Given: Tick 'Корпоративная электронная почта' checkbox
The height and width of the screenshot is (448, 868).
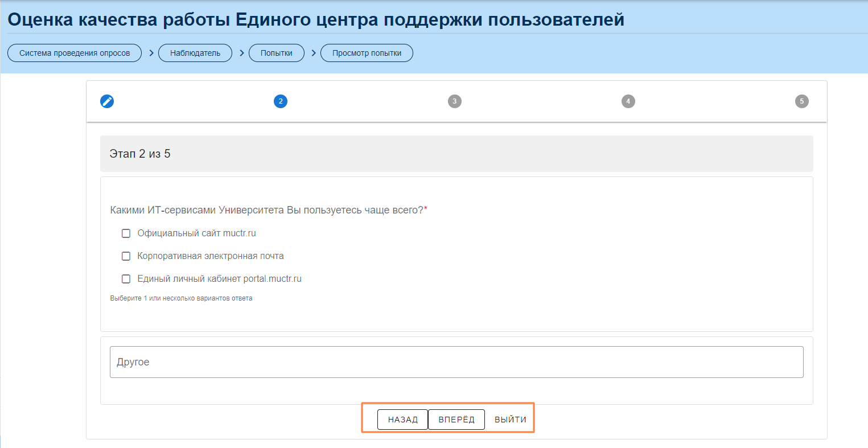Looking at the screenshot, I should click(x=126, y=256).
